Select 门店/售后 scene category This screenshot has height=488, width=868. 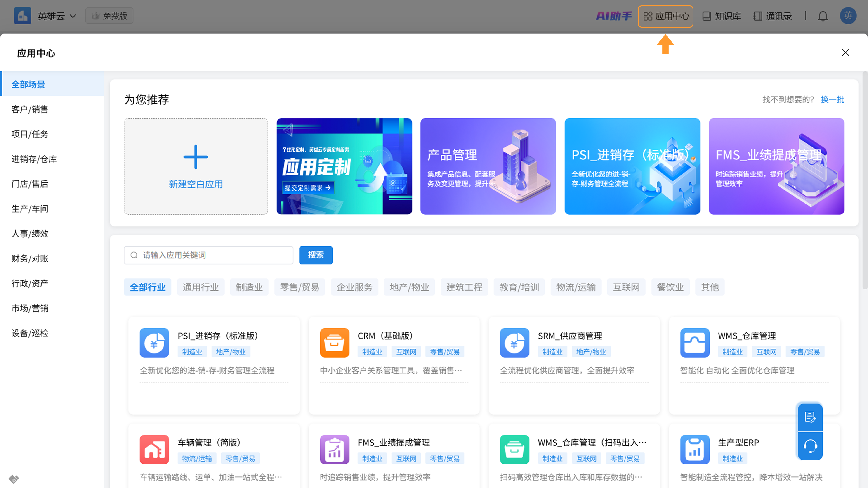pos(52,184)
